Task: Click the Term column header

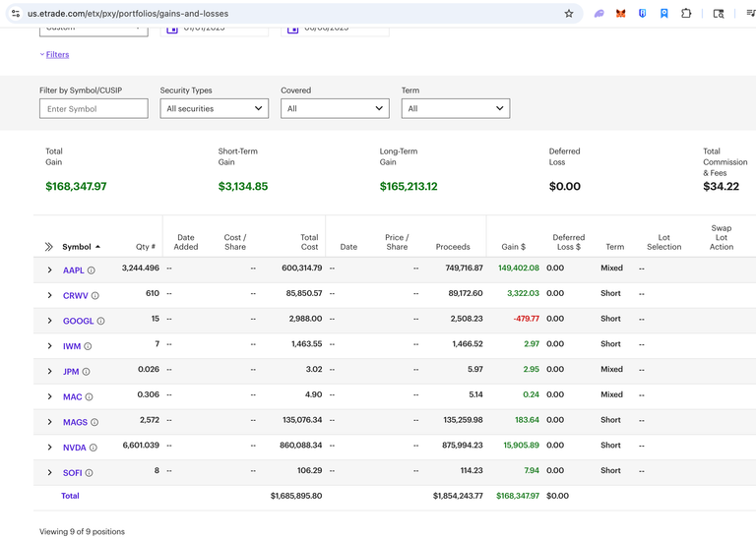Action: coord(614,247)
